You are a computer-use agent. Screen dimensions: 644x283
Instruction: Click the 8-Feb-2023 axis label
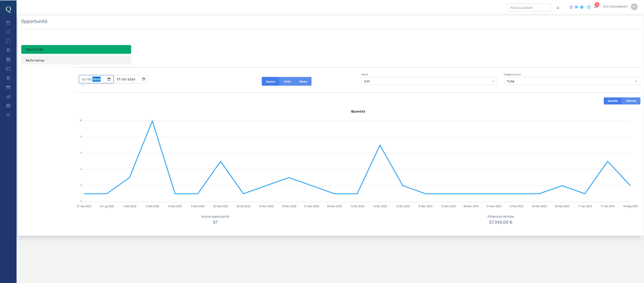(517, 206)
